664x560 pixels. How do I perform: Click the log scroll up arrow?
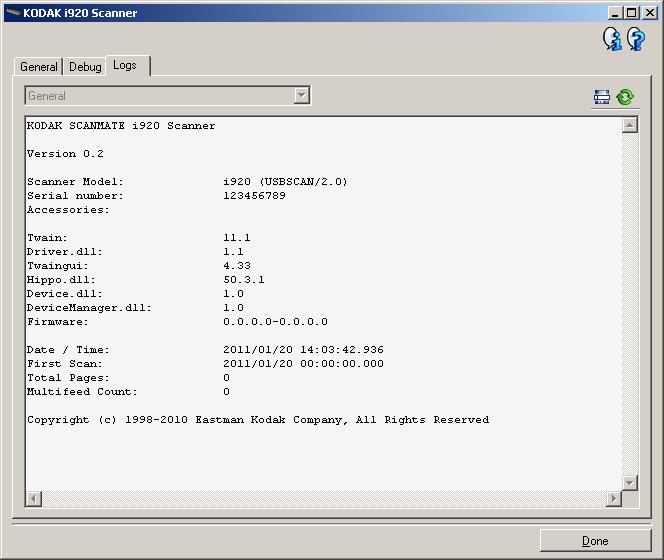(630, 125)
